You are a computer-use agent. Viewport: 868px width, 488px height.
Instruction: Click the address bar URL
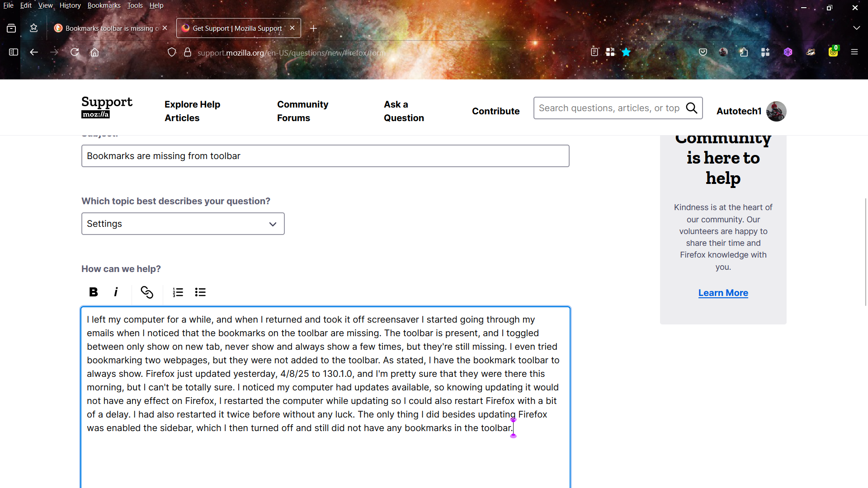(x=292, y=53)
